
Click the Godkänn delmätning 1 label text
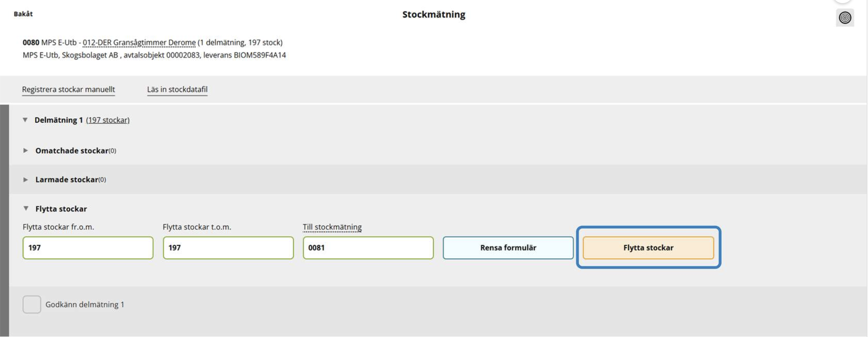pyautogui.click(x=85, y=305)
